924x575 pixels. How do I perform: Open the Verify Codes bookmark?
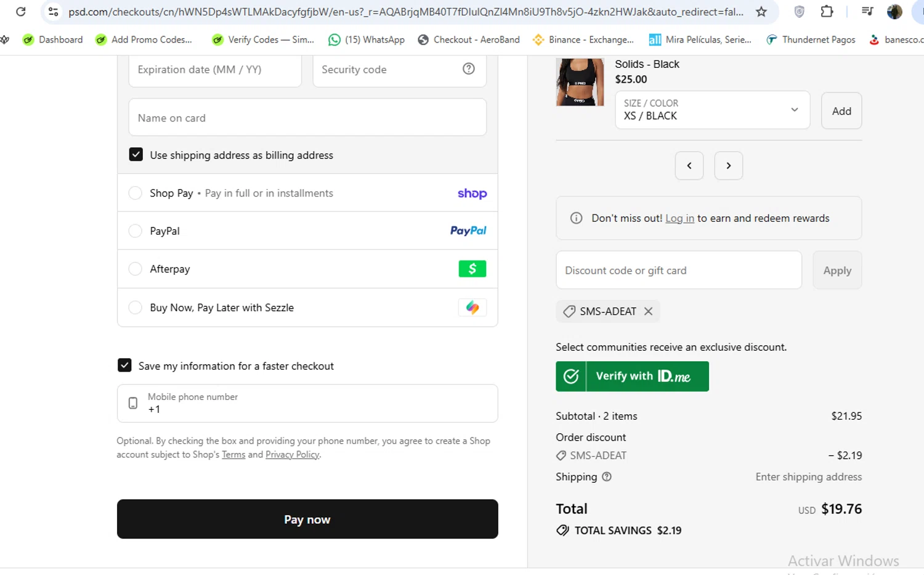263,39
